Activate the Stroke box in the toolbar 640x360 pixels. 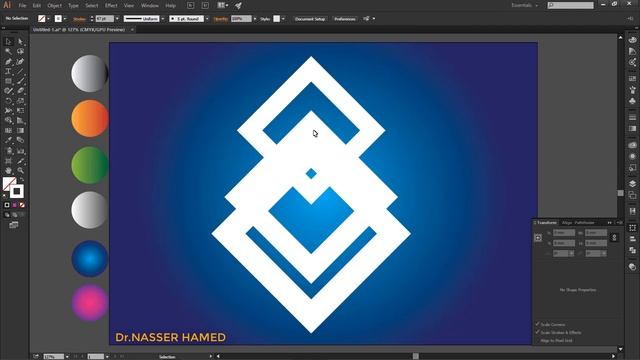pyautogui.click(x=17, y=191)
